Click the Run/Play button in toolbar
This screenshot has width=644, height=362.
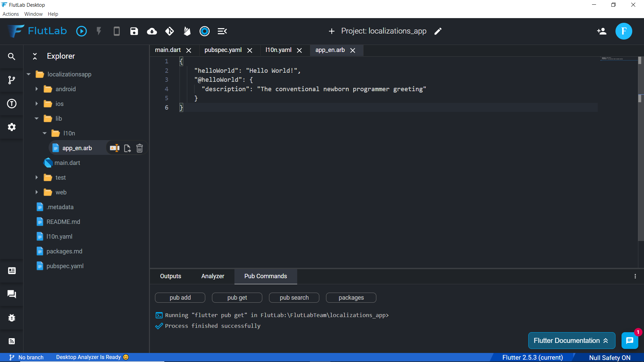[82, 31]
